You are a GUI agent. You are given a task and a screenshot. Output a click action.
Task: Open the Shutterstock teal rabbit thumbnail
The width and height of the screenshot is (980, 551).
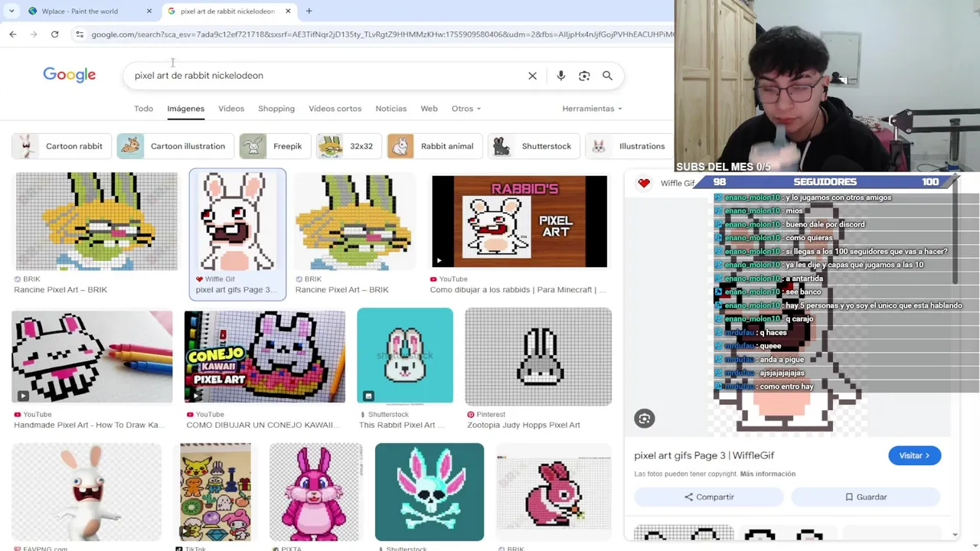(405, 356)
